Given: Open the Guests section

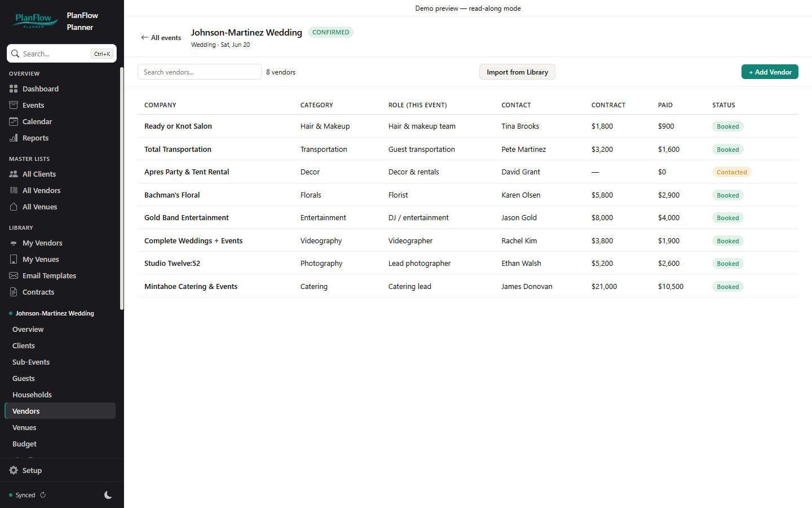Looking at the screenshot, I should point(60,378).
